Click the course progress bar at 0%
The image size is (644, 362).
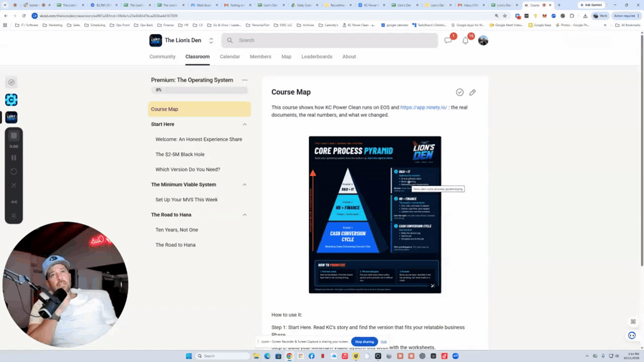(199, 90)
